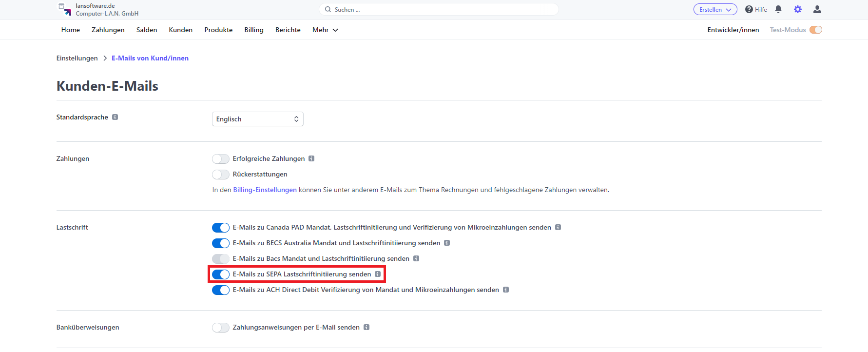Disable Canada PAD Mandat emails toggle
The height and width of the screenshot is (352, 868).
pyautogui.click(x=221, y=228)
